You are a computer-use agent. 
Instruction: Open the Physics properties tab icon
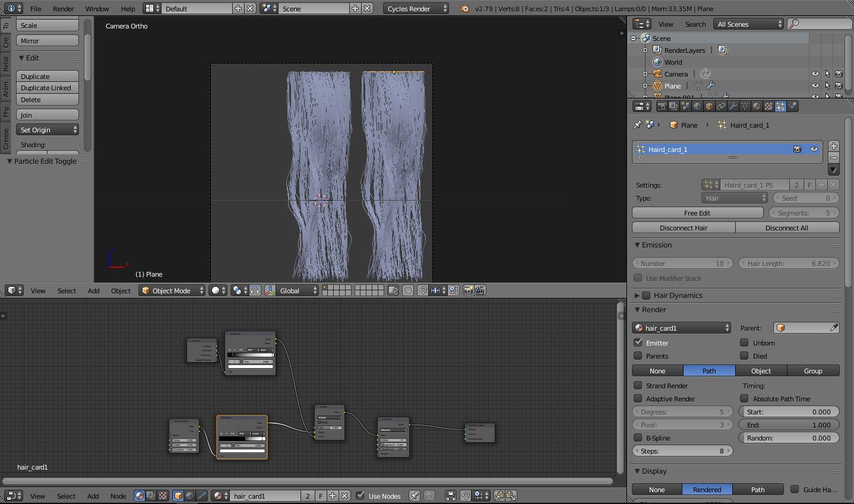click(792, 106)
